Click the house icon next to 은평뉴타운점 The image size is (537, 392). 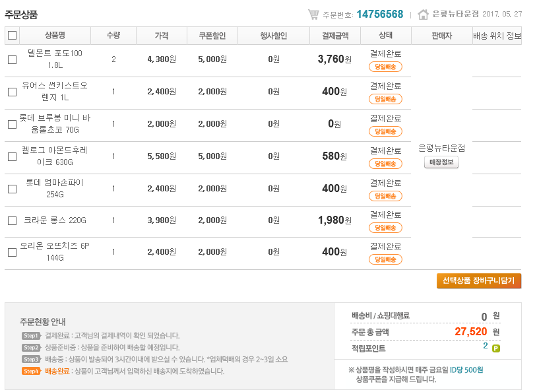pyautogui.click(x=423, y=14)
